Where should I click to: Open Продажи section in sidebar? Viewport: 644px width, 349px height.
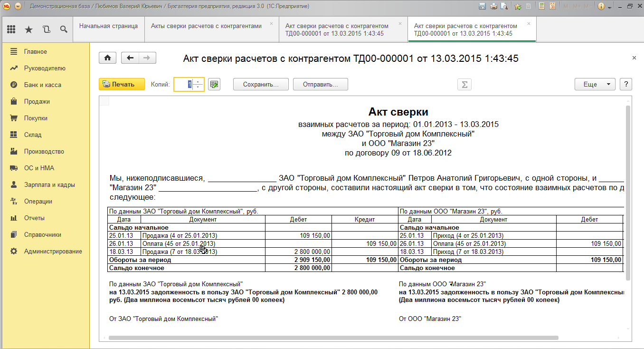45,101
